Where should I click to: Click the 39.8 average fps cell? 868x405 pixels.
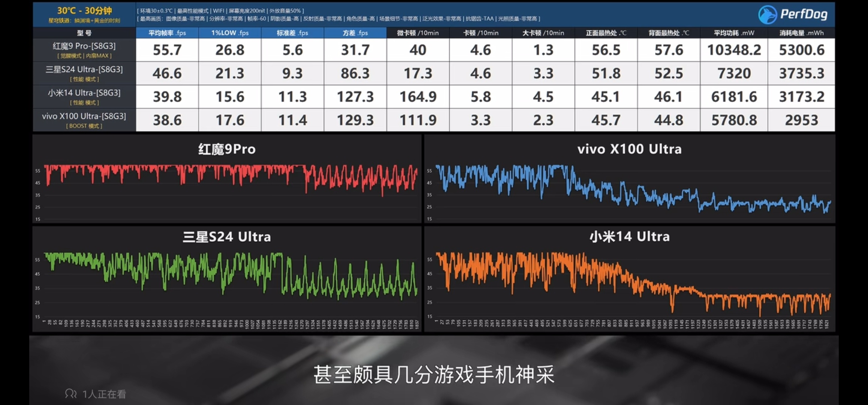167,97
